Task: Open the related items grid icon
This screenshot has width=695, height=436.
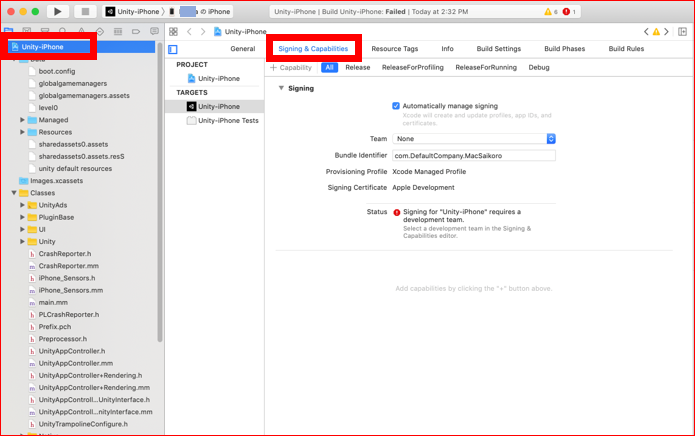Action: [173, 31]
